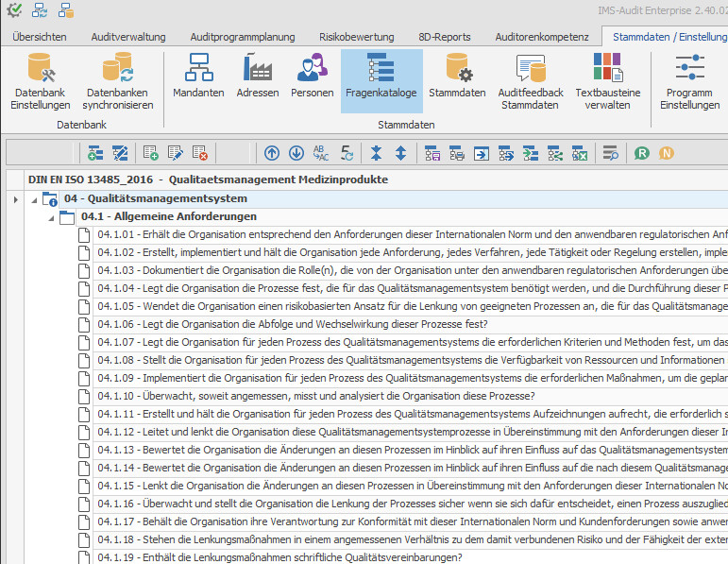Select question 04.1.12
Viewport: 728px width, 564px height.
click(411, 432)
